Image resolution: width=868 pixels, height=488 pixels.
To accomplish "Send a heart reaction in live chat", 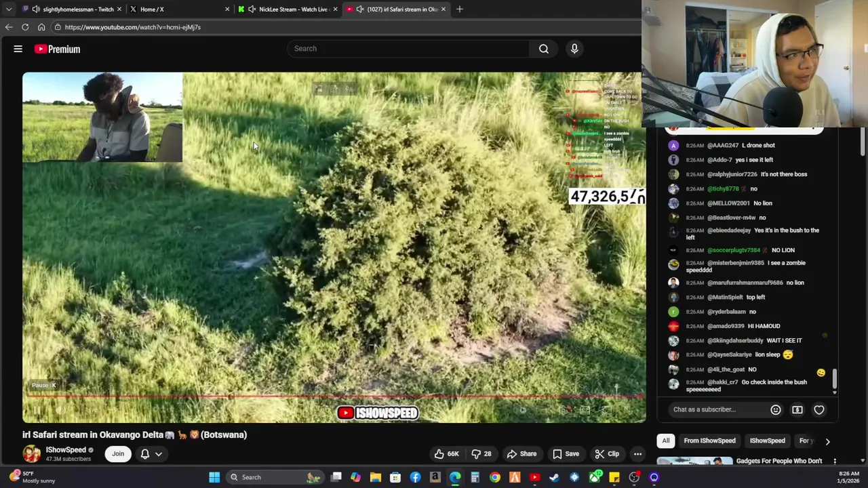I will (819, 409).
